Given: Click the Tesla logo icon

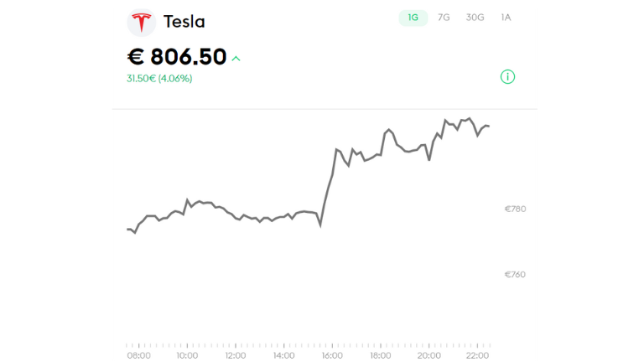Looking at the screenshot, I should pyautogui.click(x=141, y=22).
